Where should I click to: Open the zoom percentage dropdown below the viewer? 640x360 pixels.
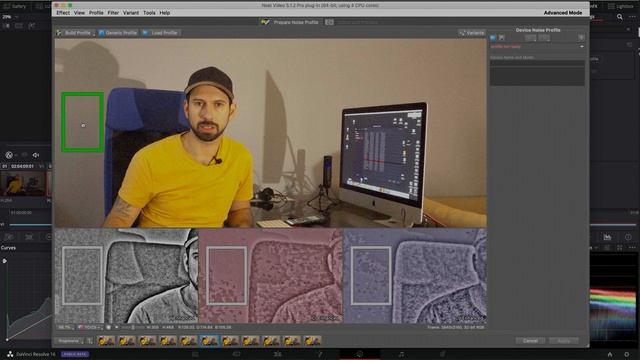coord(65,327)
